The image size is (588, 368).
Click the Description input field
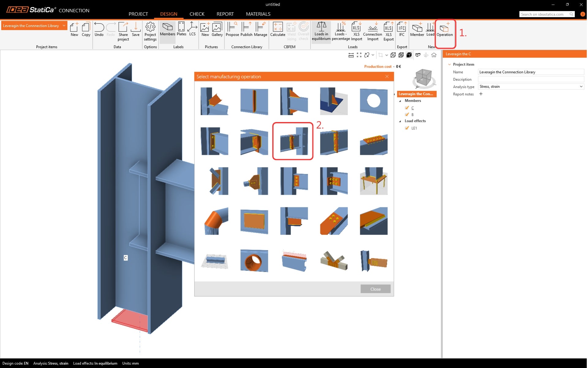[531, 79]
